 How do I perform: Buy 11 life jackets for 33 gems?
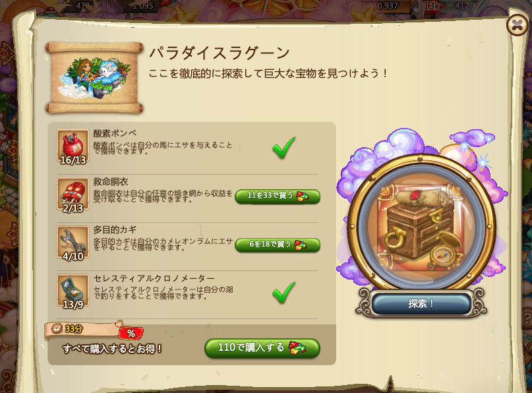(278, 196)
